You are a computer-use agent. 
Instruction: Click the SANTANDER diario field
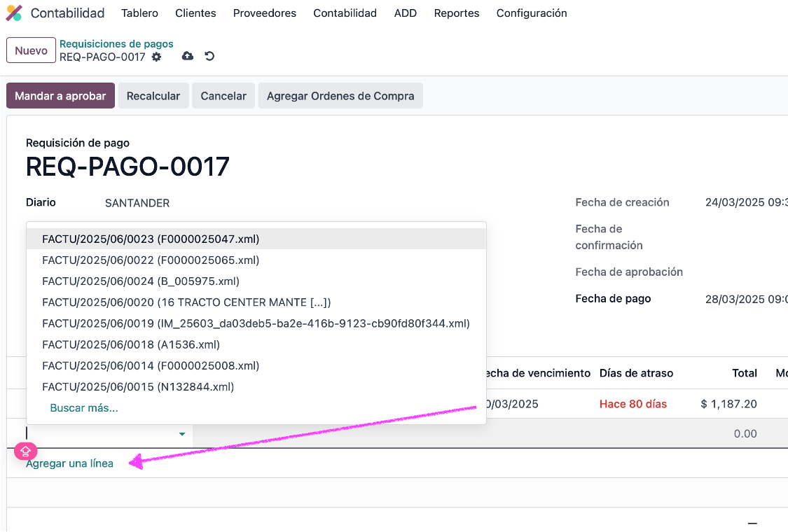(x=137, y=203)
